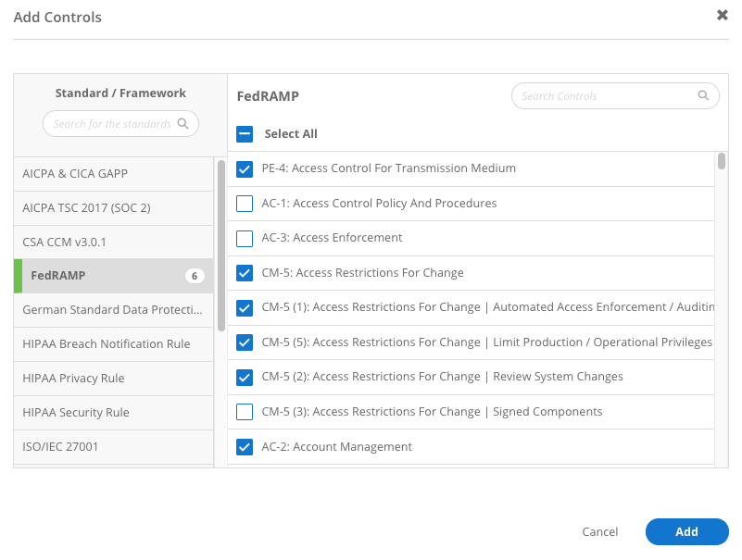Toggle the Select All checkbox
The image size is (742, 560).
[245, 134]
